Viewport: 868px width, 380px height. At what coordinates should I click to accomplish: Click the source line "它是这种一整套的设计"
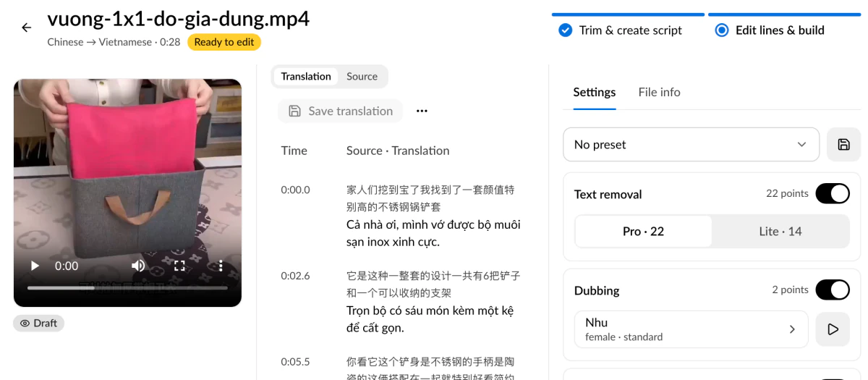[x=433, y=284]
